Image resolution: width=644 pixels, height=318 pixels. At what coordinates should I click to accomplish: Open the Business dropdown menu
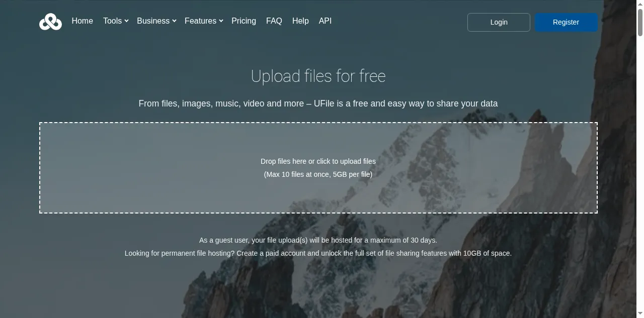(156, 21)
